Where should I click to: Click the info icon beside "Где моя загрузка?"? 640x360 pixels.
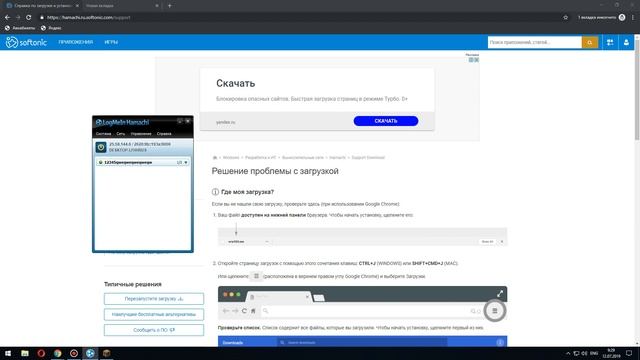[x=215, y=192]
